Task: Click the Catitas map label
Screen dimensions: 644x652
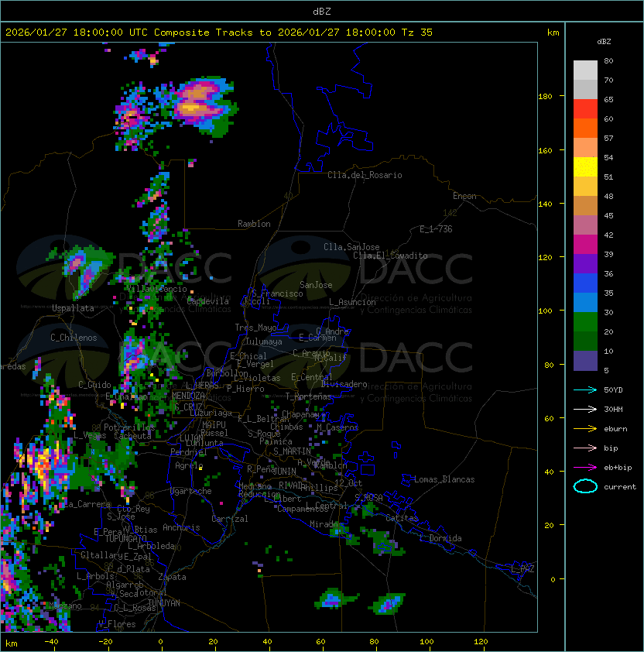Action: [x=402, y=518]
